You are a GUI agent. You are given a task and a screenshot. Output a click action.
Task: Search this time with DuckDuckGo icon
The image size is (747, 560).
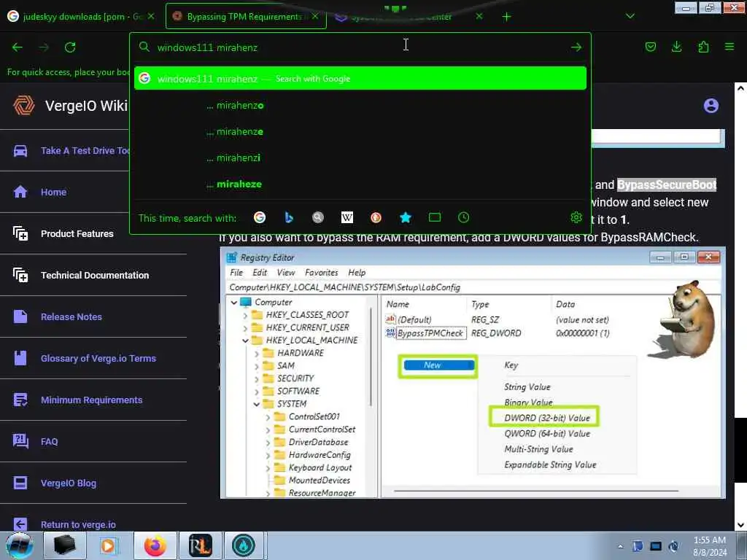376,217
